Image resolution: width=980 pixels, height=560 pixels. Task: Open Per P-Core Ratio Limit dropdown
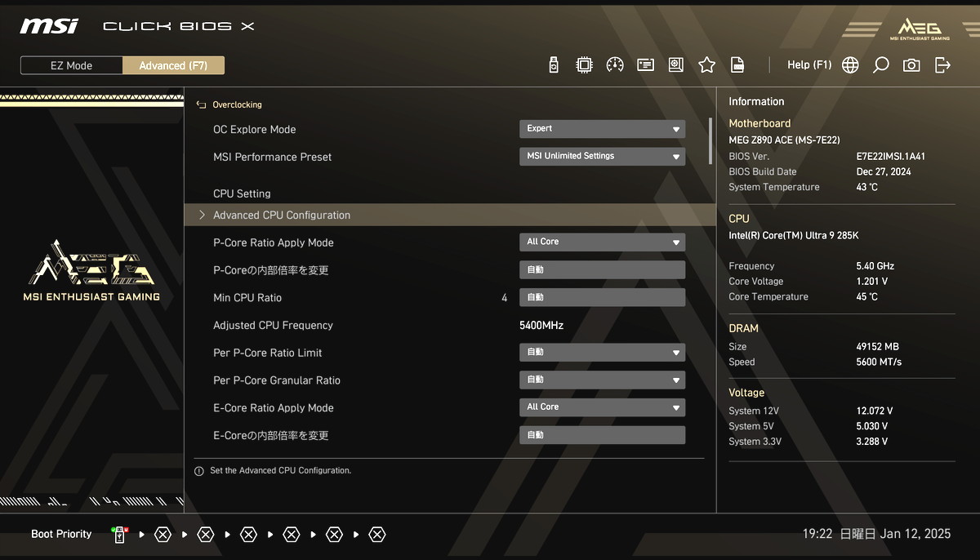coord(602,352)
